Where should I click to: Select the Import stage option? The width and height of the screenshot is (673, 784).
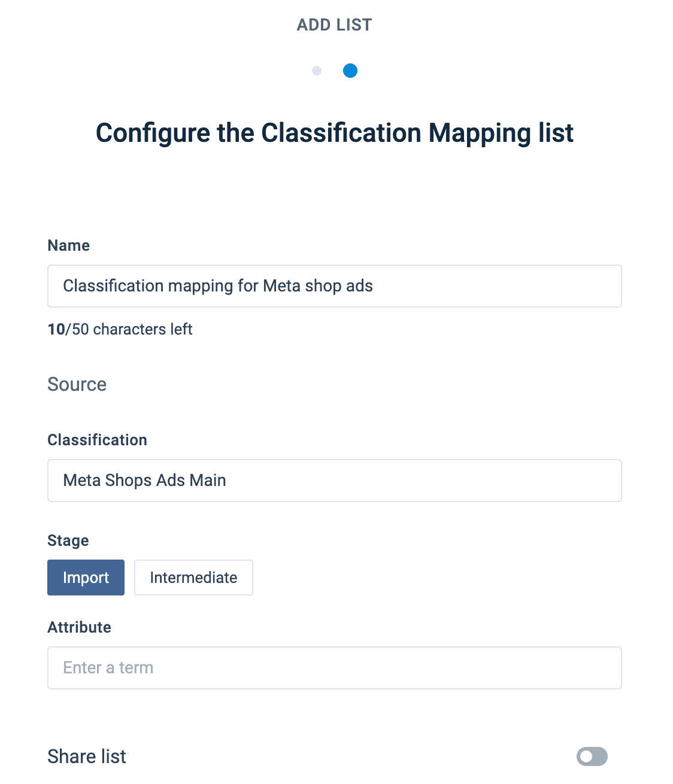(86, 578)
